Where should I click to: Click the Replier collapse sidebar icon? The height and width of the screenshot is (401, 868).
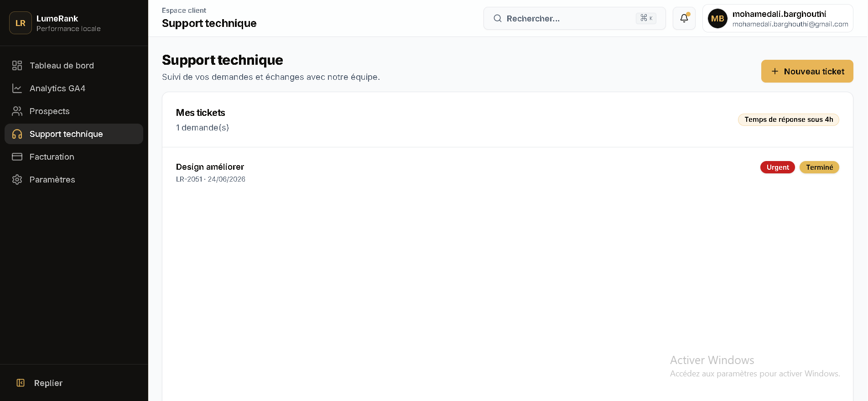[21, 383]
